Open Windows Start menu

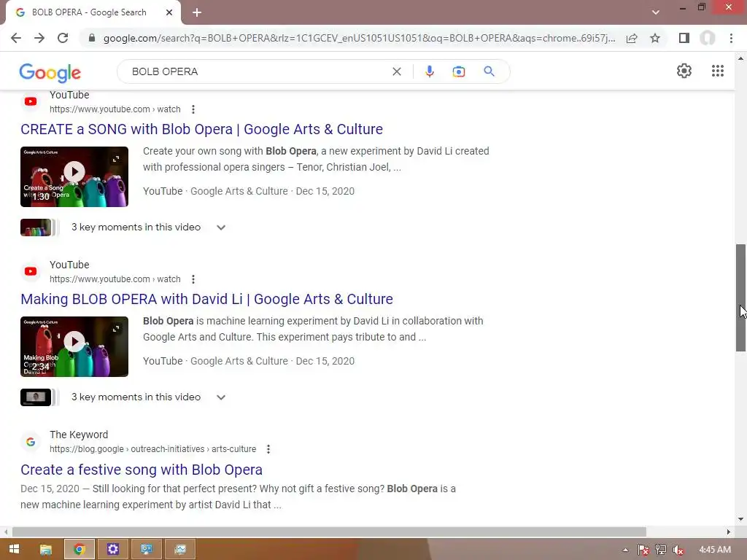point(15,549)
